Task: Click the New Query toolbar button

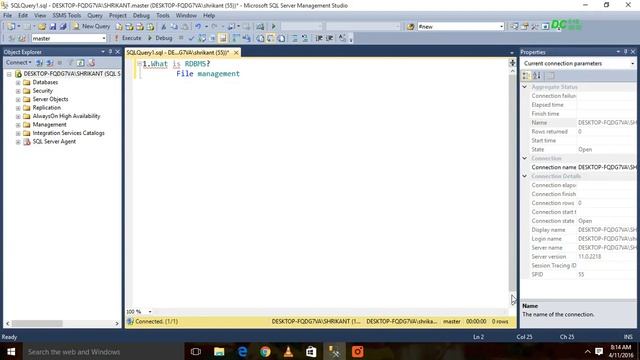Action: click(x=91, y=26)
